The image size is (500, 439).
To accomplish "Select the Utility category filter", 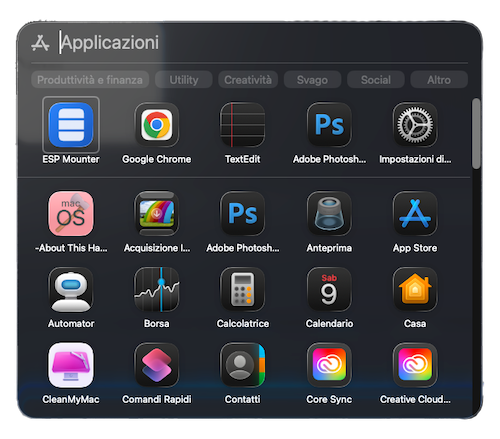I will 184,80.
